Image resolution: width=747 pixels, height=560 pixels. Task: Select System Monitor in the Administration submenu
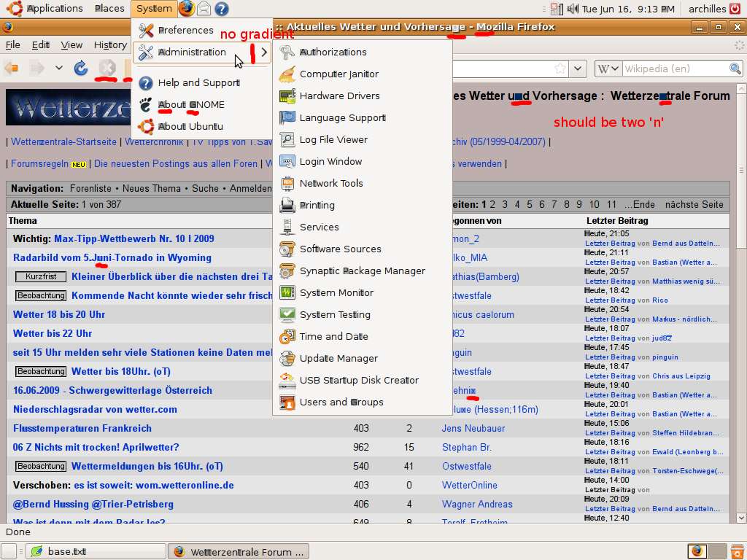coord(336,292)
